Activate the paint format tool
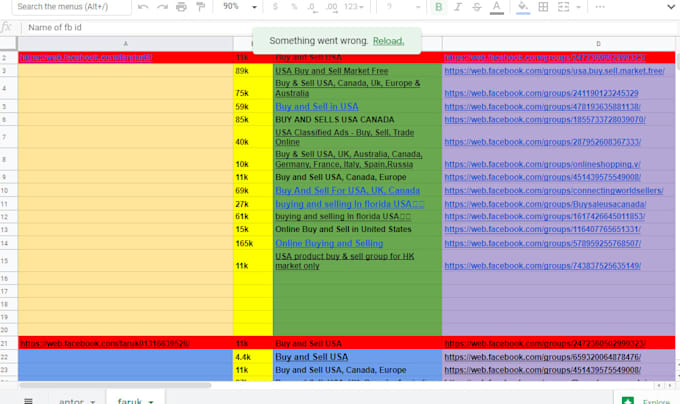Screen dimensions: 680x404 [x=200, y=7]
